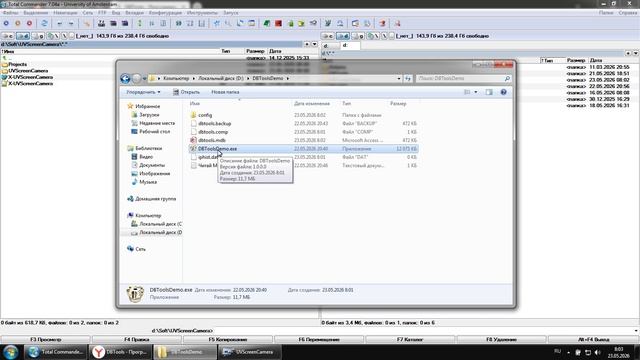This screenshot has width=640, height=360.
Task: Open the Explorer recent pages dropdown next to Forward
Action: click(144, 78)
